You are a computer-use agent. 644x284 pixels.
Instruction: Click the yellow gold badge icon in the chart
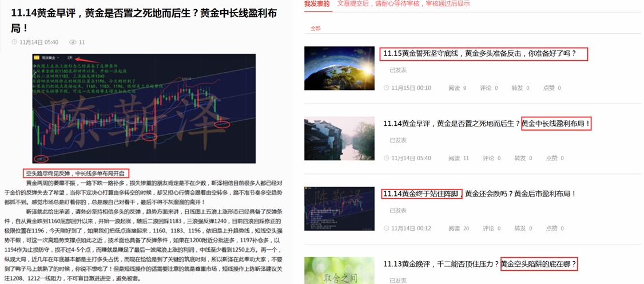click(x=37, y=58)
